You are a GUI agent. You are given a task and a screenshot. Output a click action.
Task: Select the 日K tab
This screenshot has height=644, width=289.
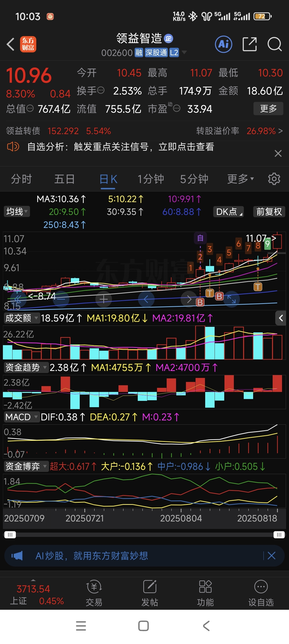pyautogui.click(x=108, y=179)
